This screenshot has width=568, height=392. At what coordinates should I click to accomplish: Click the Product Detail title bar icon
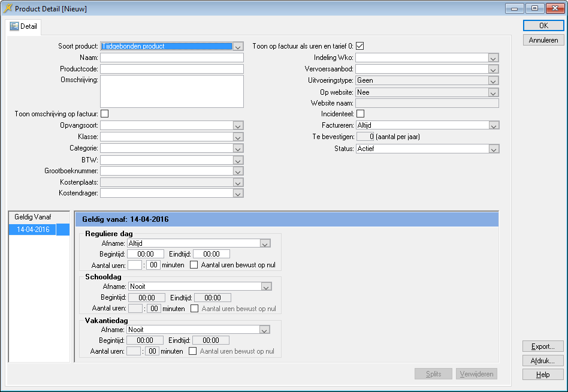8,8
